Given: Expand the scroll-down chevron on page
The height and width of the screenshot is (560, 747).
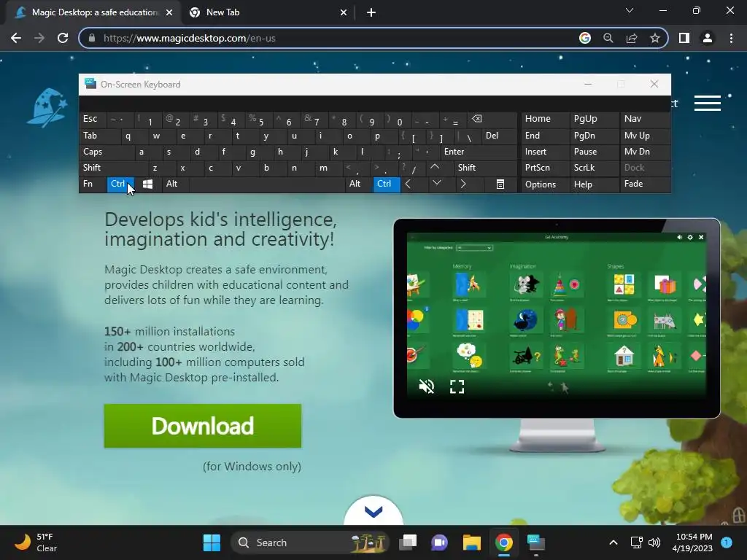Looking at the screenshot, I should coord(373,512).
